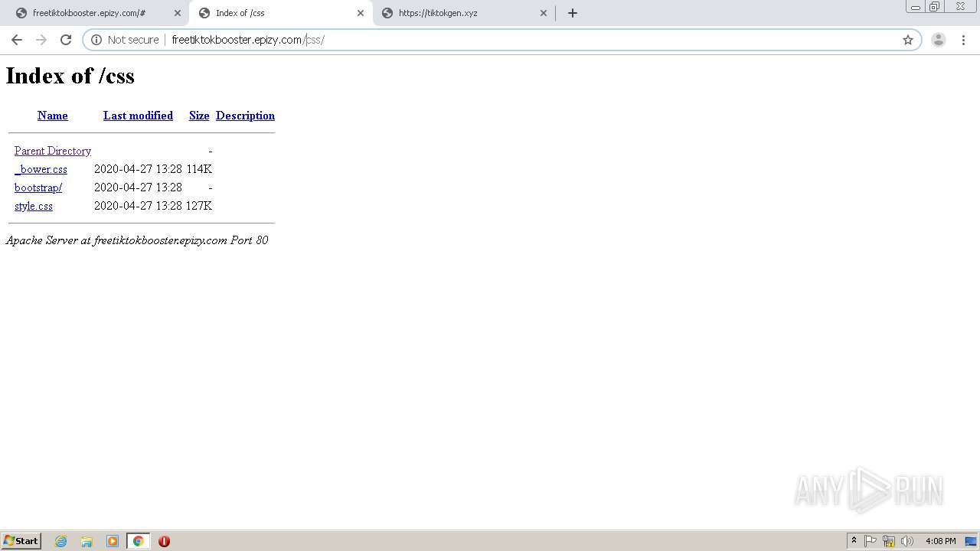This screenshot has width=980, height=551.
Task: Open the volume speaker tray icon
Action: pos(907,541)
